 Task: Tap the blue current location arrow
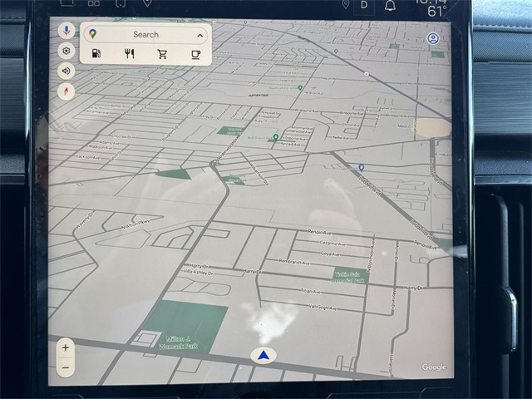tap(264, 356)
